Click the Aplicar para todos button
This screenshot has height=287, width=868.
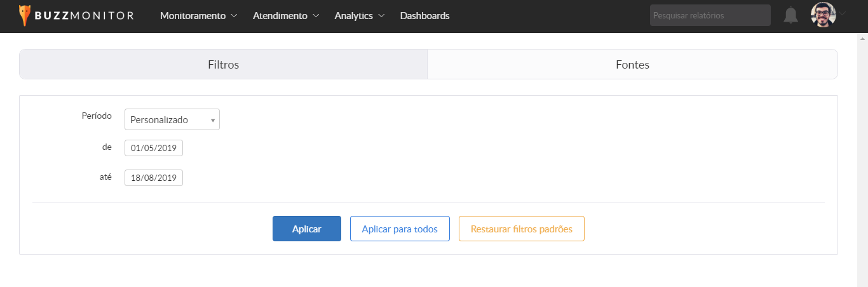(x=400, y=229)
